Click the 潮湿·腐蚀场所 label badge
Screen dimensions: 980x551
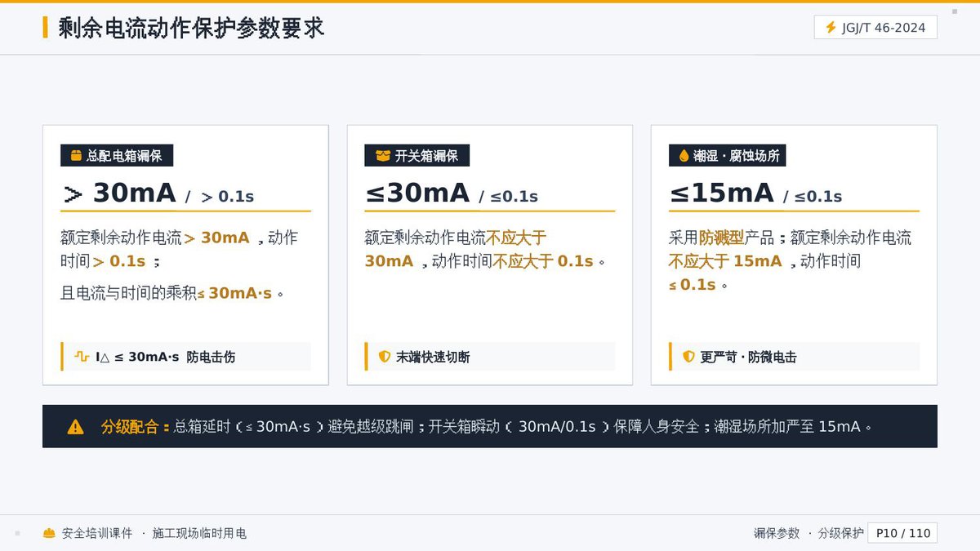pos(728,156)
